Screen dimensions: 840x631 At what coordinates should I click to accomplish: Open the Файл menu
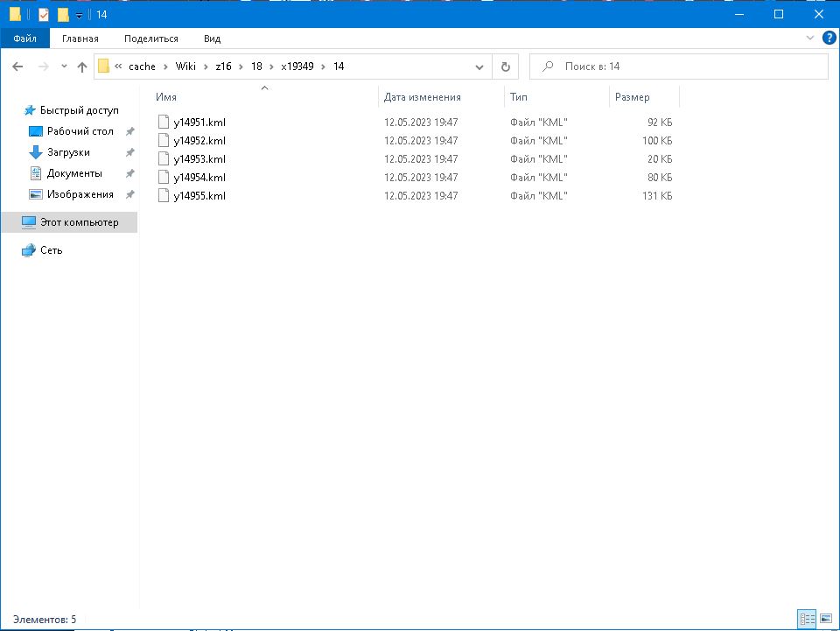point(24,39)
